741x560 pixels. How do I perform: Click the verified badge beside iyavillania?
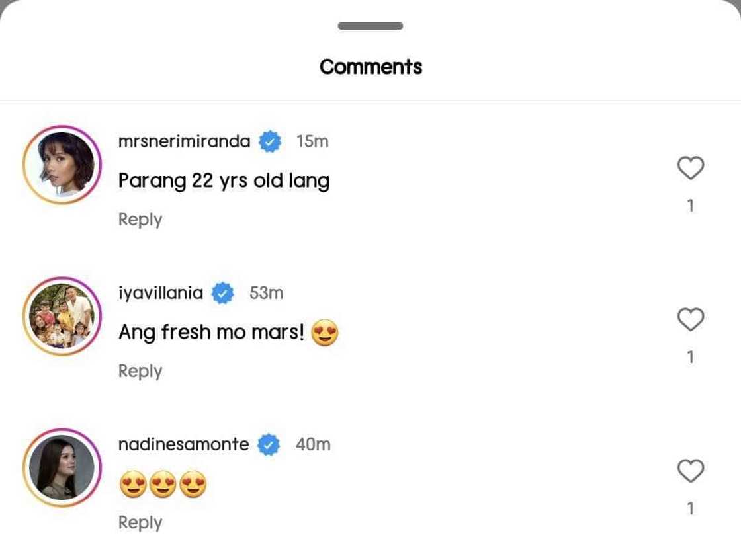pyautogui.click(x=222, y=293)
